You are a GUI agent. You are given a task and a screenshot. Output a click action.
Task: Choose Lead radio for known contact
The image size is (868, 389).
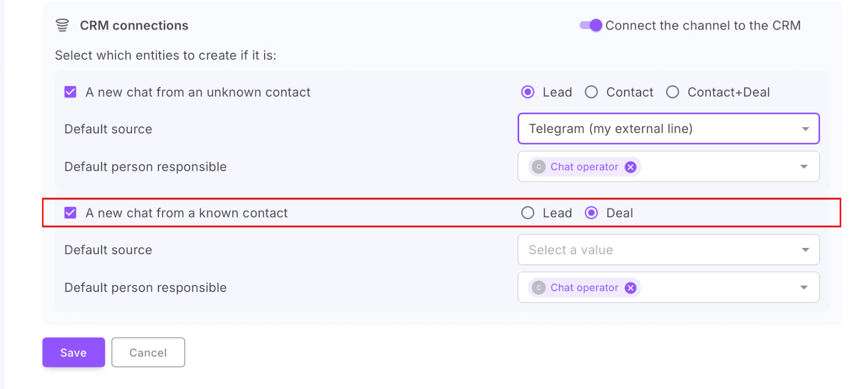(x=528, y=213)
